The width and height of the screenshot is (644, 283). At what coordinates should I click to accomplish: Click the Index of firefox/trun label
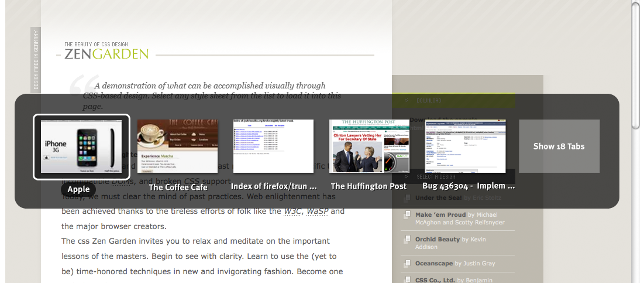(x=274, y=186)
